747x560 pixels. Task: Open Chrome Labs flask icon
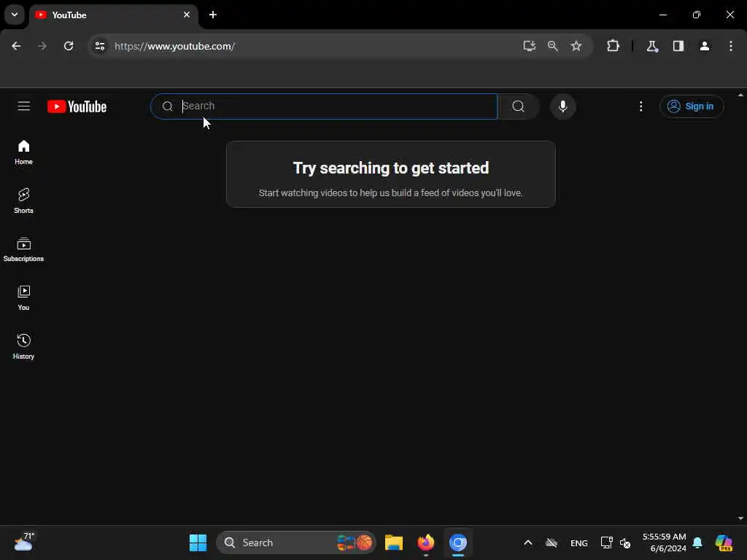(651, 46)
